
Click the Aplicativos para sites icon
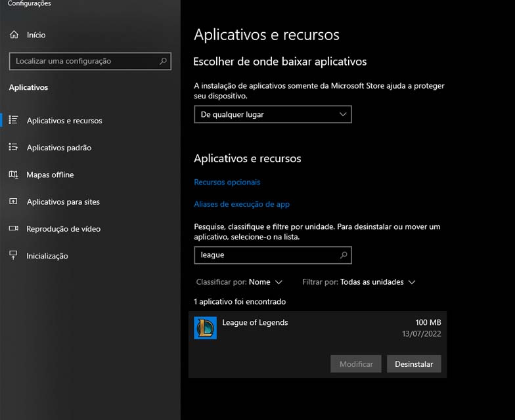pyautogui.click(x=13, y=201)
